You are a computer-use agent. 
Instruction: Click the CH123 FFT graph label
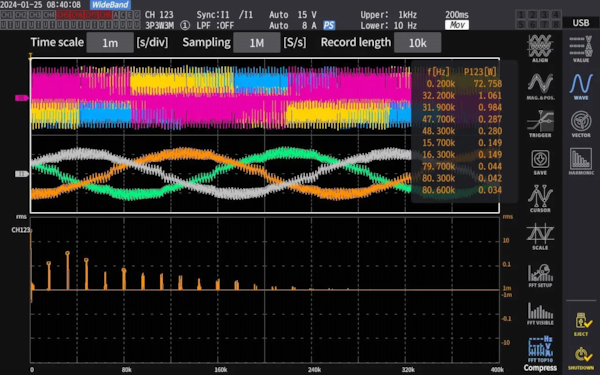point(21,230)
